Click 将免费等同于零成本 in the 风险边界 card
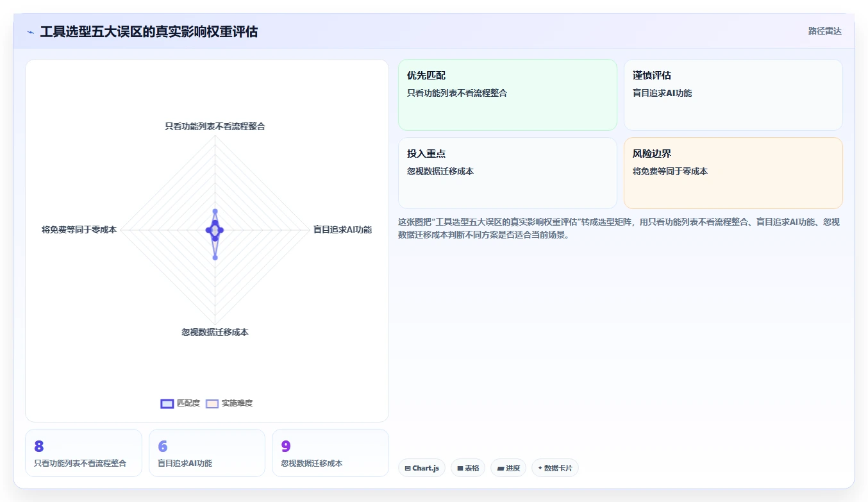Viewport: 868px width, 502px height. tap(670, 171)
